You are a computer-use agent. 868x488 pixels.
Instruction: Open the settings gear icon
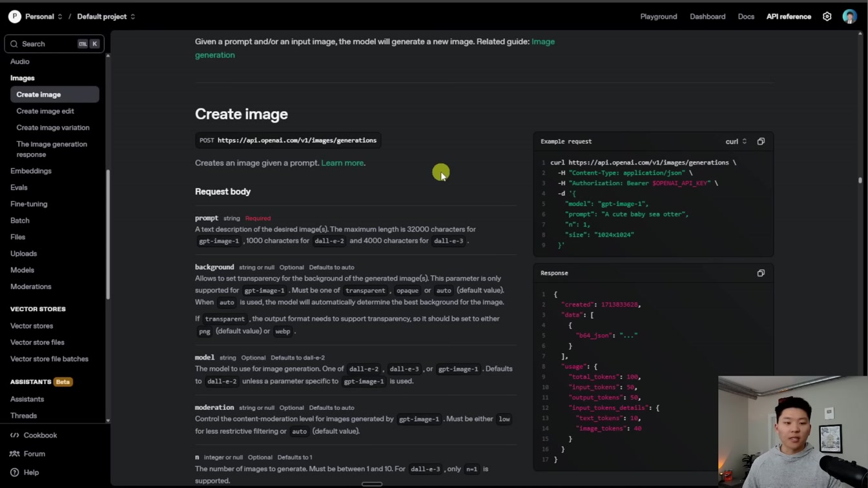coord(827,16)
